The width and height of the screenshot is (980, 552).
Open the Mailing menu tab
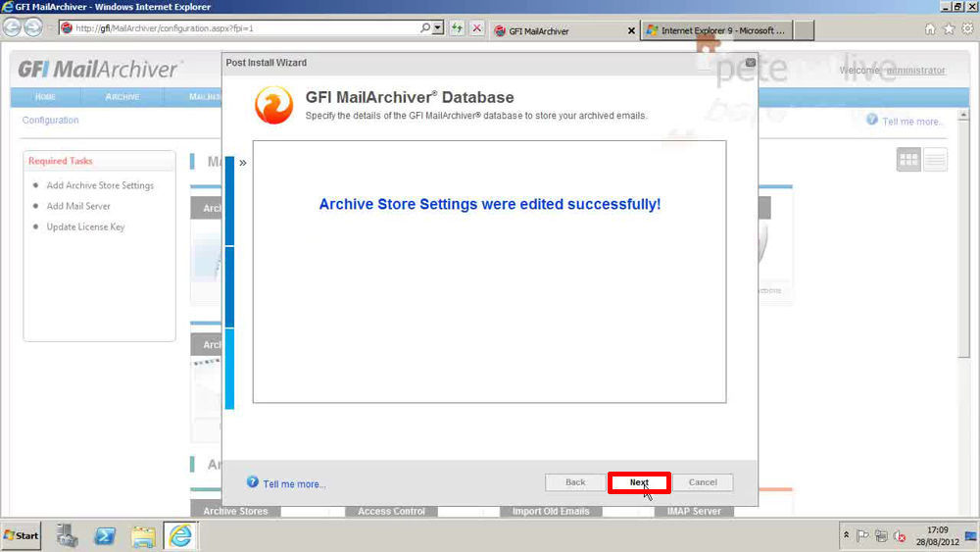[x=205, y=97]
